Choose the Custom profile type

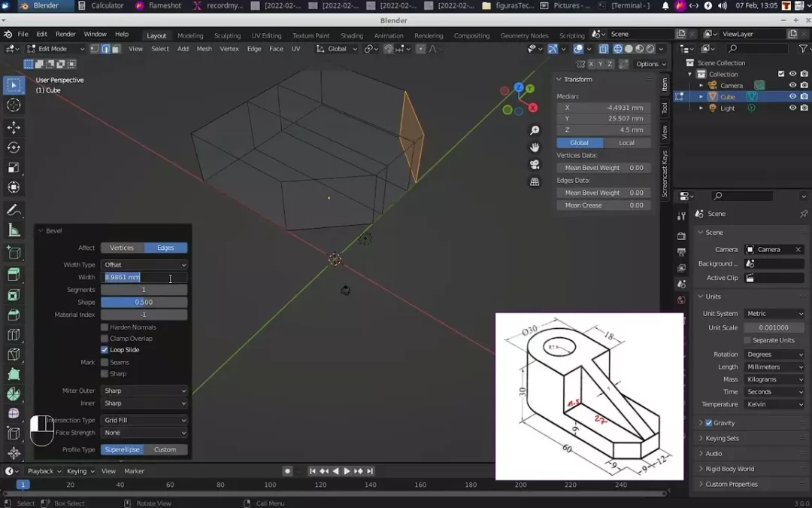[x=165, y=449]
